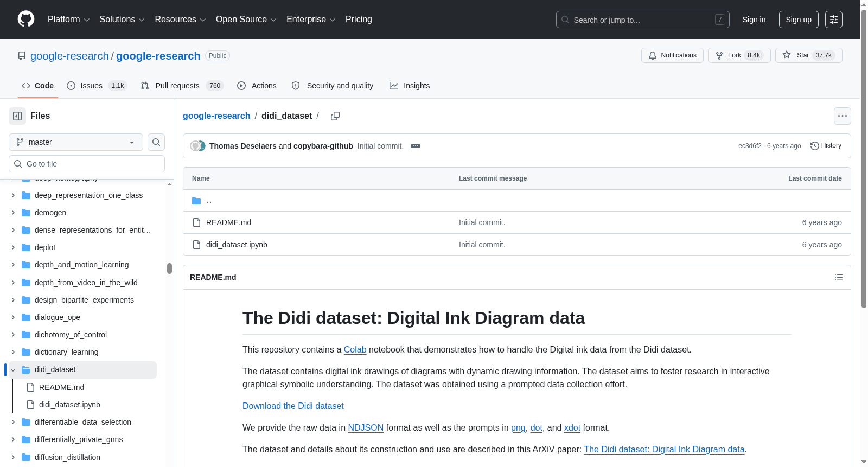Open the Didi dataset ArXiV paper link
Screen dimensions: 868x467
coord(664,450)
